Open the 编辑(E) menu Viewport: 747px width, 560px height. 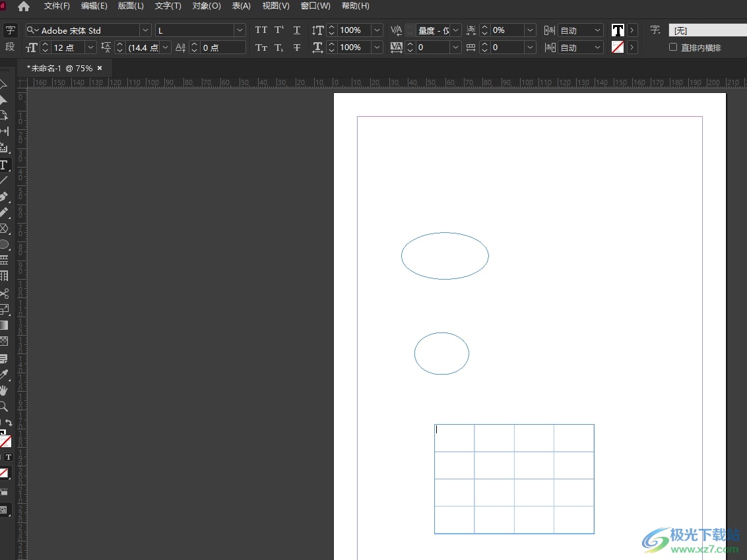tap(94, 6)
